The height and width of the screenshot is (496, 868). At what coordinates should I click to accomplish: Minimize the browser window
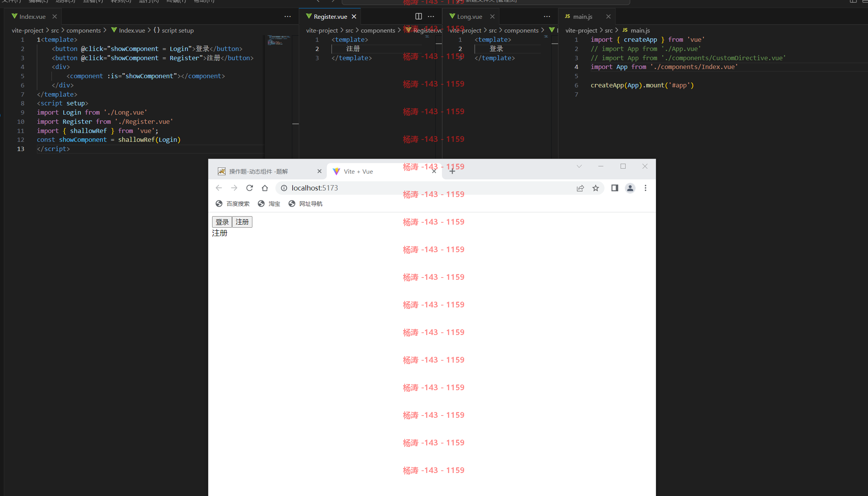tap(601, 166)
